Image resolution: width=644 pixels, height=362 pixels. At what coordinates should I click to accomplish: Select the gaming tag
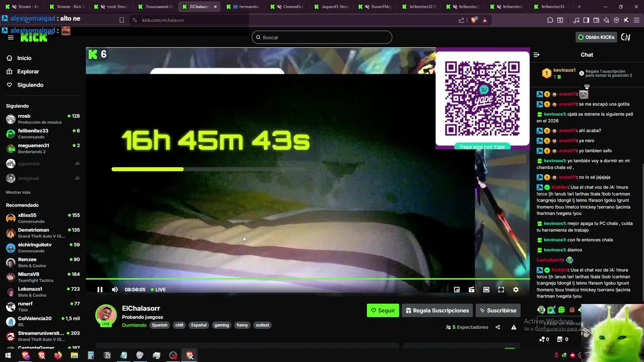(221, 325)
